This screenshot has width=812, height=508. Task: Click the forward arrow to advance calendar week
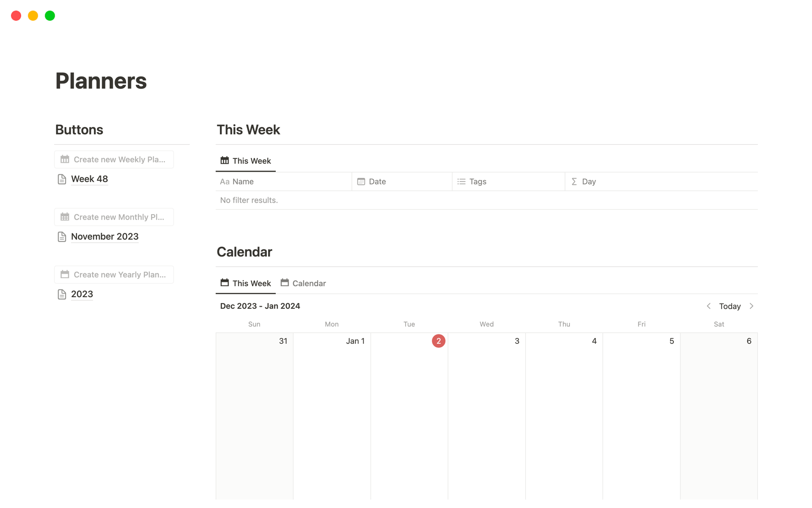[752, 306]
